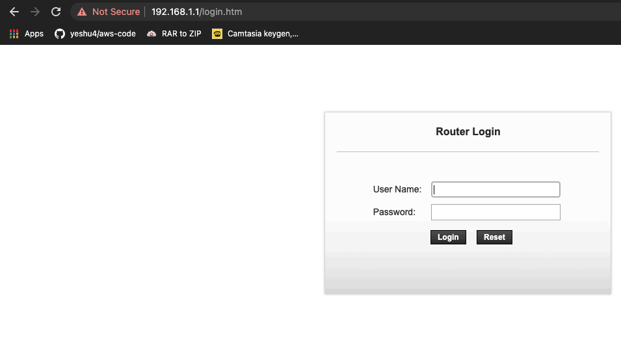Focus the User Name input field
The image size is (621, 364).
[x=495, y=189]
